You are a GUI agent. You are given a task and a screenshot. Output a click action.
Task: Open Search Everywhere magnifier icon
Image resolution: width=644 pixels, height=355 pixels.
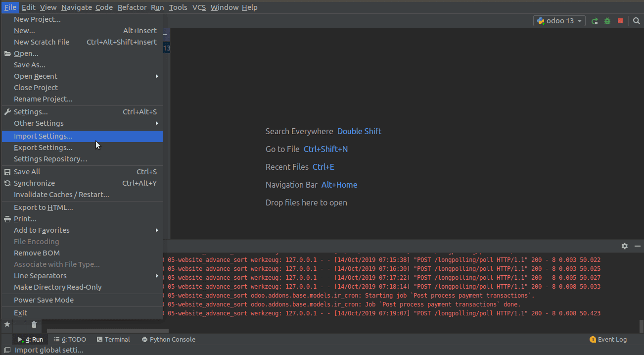[637, 21]
